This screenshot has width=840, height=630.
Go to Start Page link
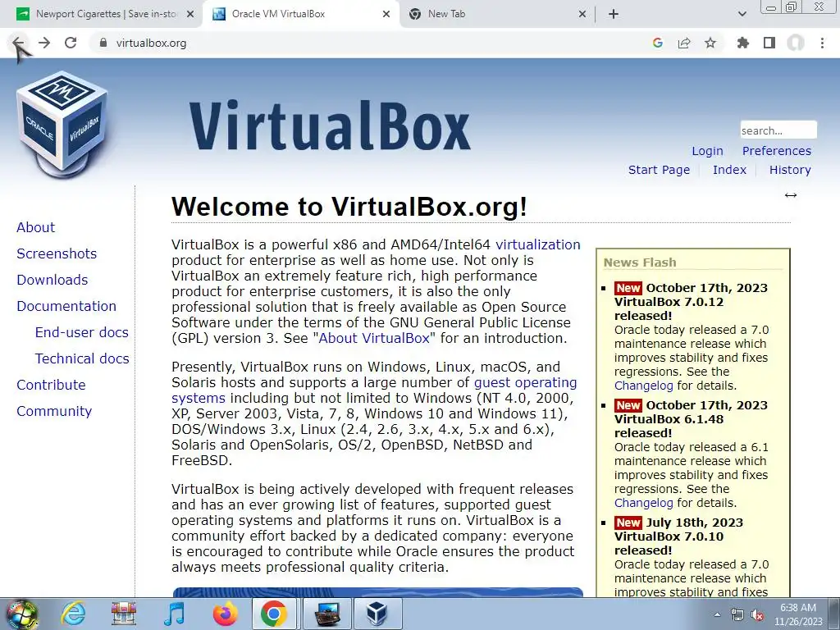coord(659,170)
